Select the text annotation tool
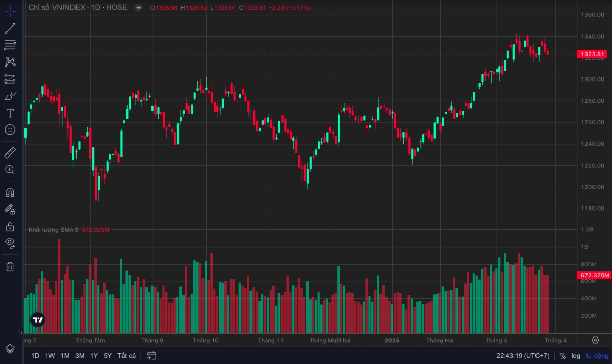612x364 pixels. coord(10,113)
